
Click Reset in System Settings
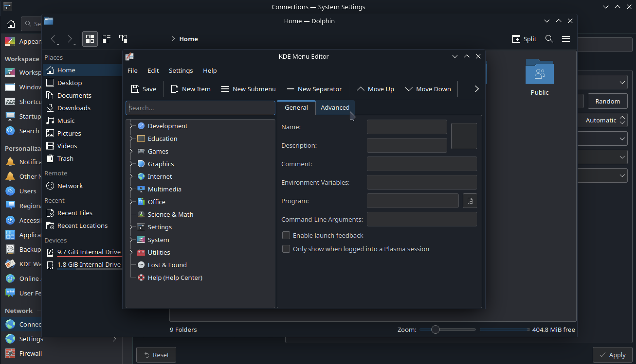(156, 355)
